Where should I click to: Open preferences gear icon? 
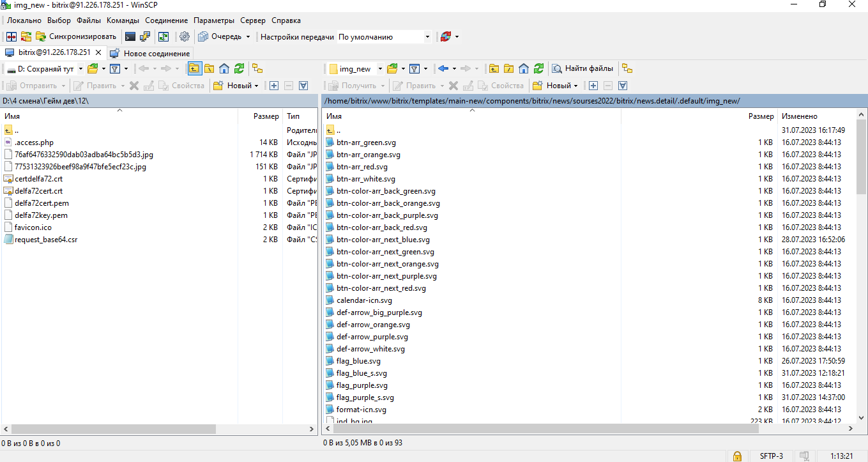tap(185, 36)
